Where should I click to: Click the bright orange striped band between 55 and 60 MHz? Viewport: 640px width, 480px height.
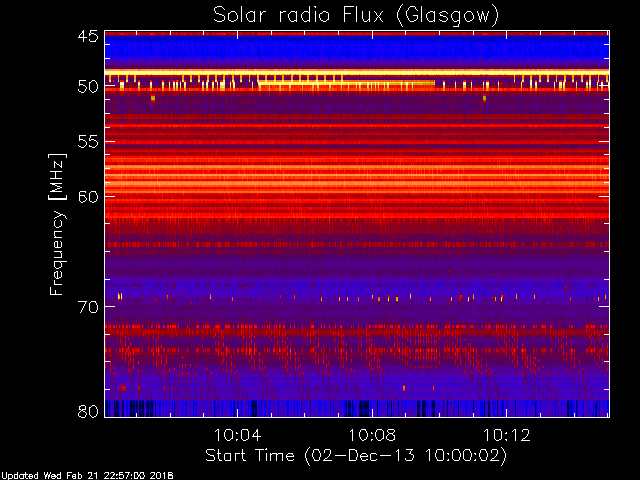pos(356,170)
